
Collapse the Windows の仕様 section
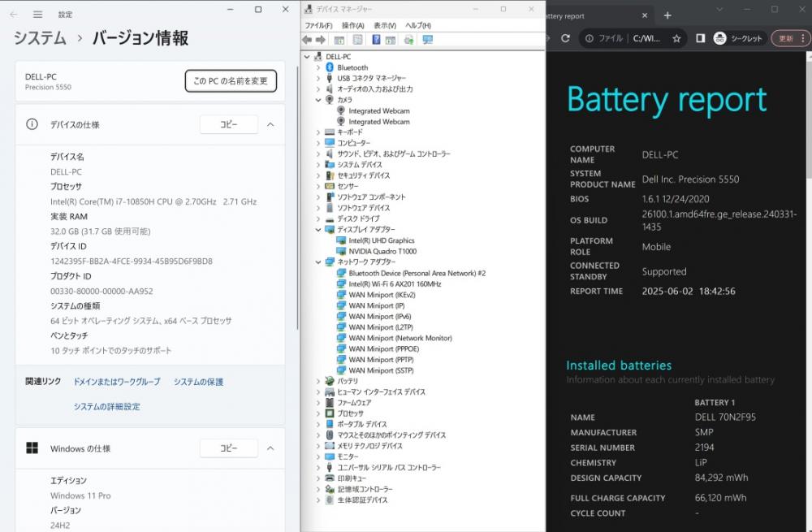point(270,448)
